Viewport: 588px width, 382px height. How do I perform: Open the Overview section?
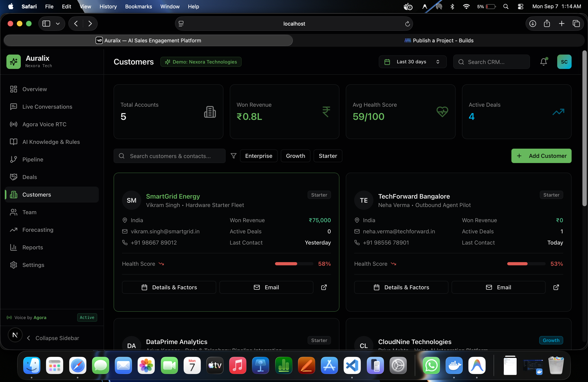[52, 89]
